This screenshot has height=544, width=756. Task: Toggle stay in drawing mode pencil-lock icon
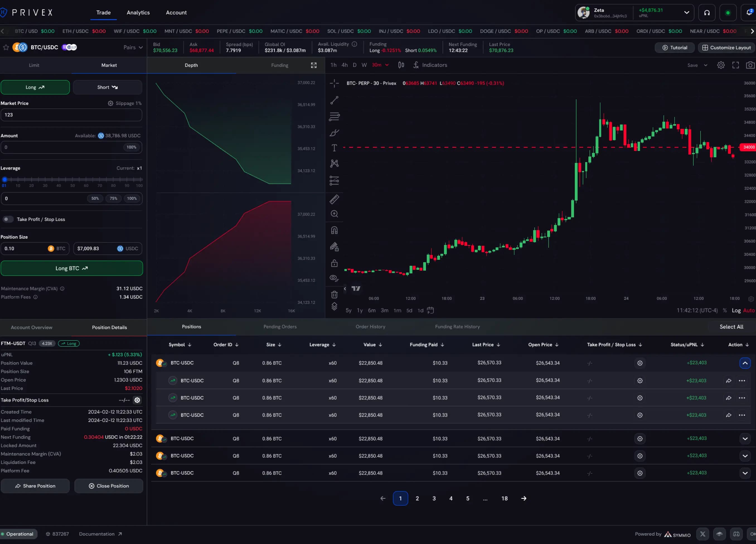334,247
